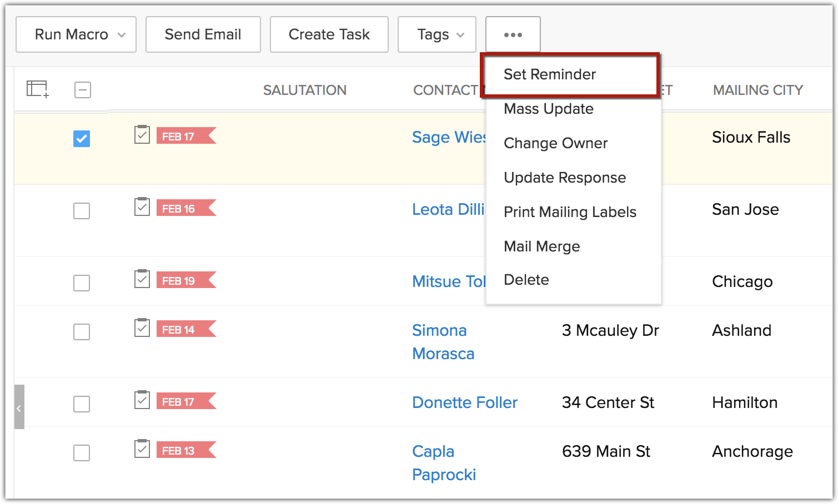This screenshot has height=504, width=838.
Task: Click the Ashland city cell
Action: [x=742, y=330]
